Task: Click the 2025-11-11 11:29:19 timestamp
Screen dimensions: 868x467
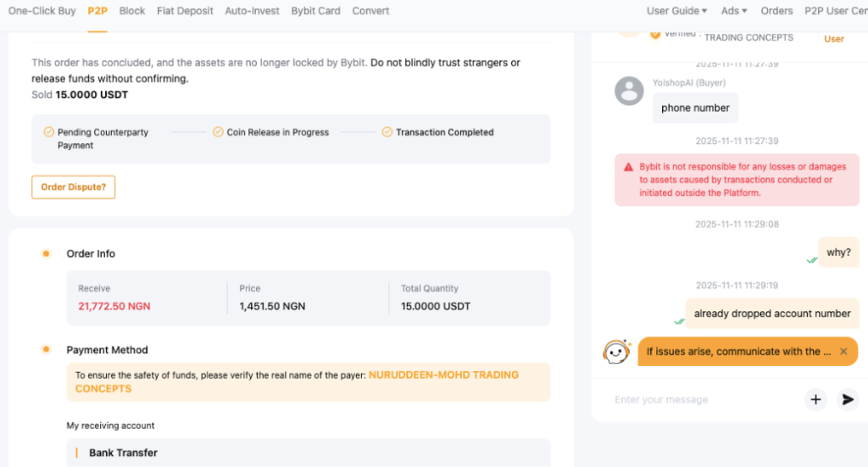Action: 737,286
